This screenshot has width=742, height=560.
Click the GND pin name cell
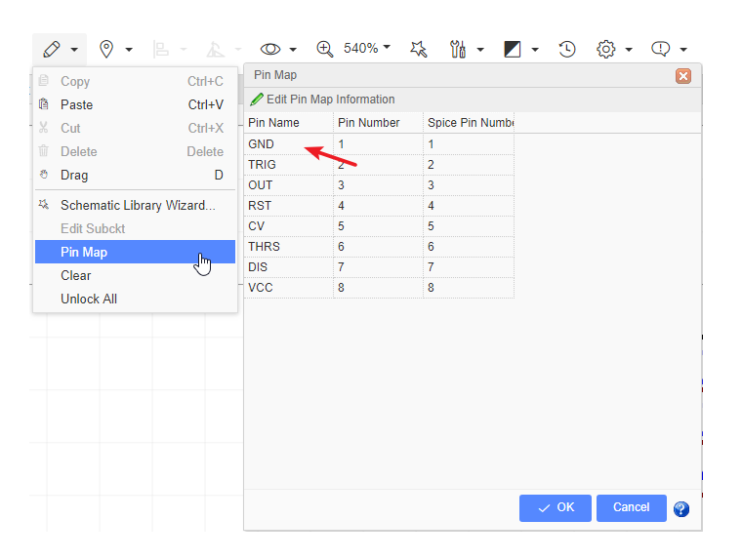262,143
